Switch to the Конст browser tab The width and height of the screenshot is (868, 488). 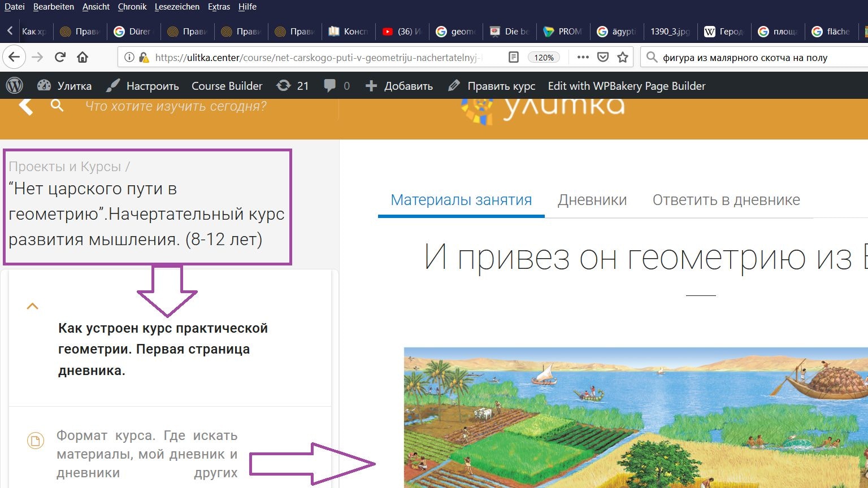coord(348,32)
